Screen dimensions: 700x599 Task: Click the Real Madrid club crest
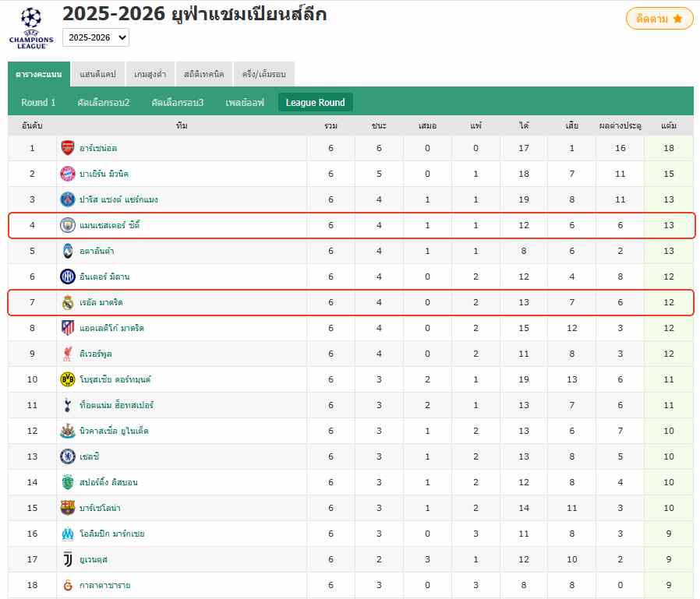coord(69,302)
